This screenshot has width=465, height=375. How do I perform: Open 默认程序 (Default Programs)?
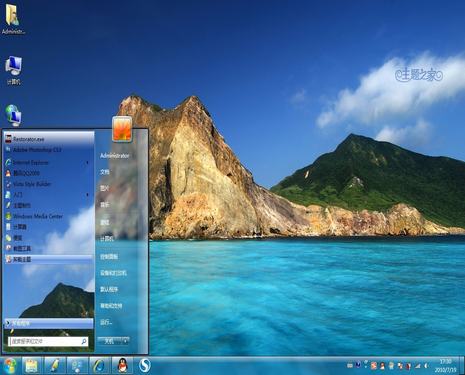109,289
